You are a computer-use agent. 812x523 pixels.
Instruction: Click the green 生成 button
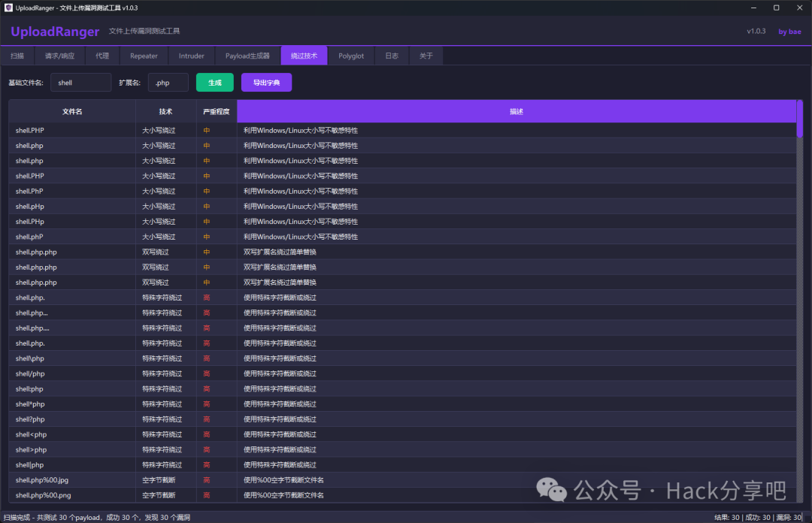pyautogui.click(x=215, y=83)
